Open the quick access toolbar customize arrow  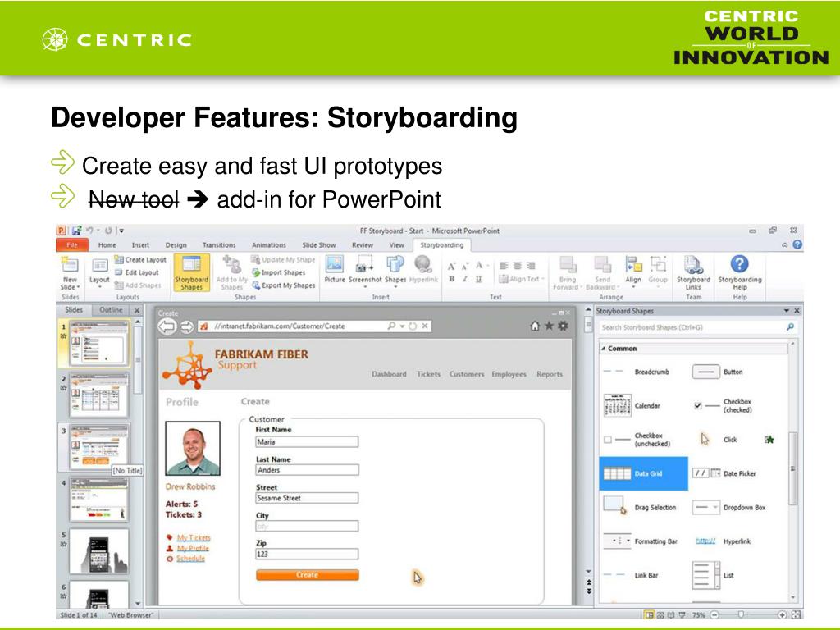[121, 231]
